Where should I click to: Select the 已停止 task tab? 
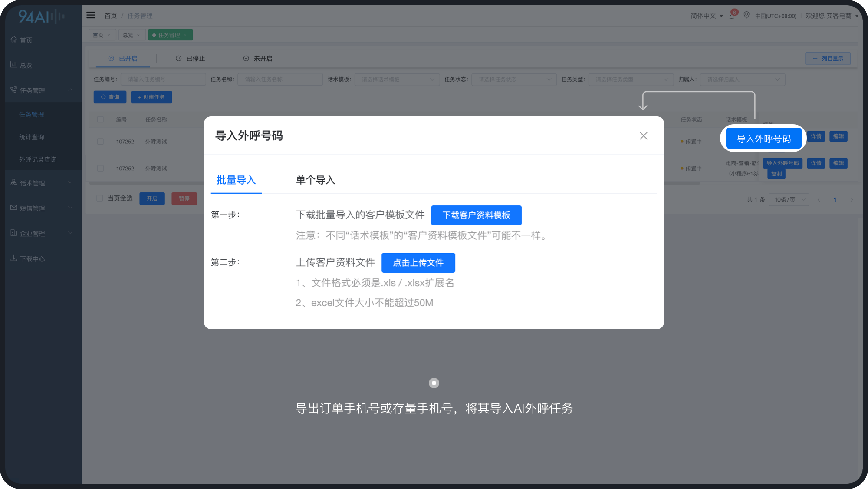[x=191, y=59]
